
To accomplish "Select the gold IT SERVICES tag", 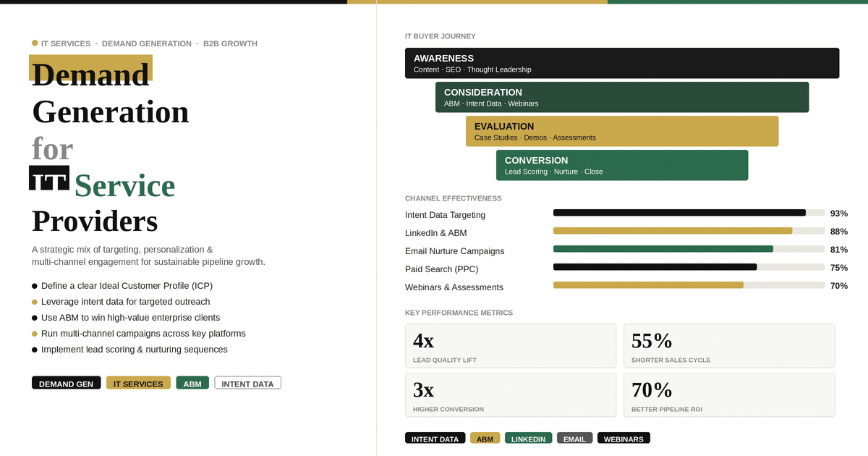I will point(138,383).
